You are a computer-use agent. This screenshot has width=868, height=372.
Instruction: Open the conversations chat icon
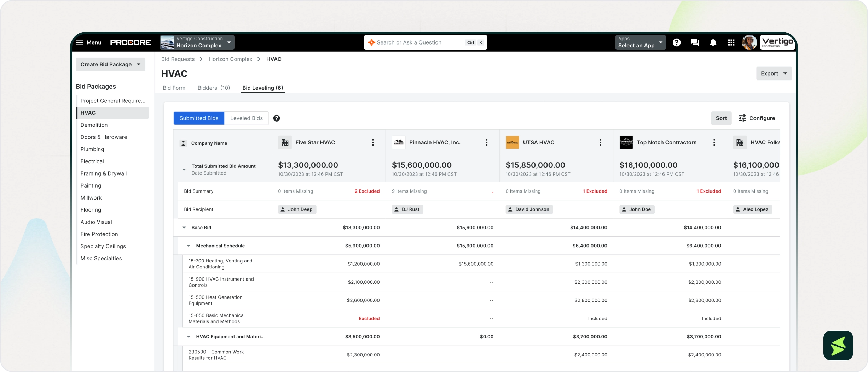695,42
